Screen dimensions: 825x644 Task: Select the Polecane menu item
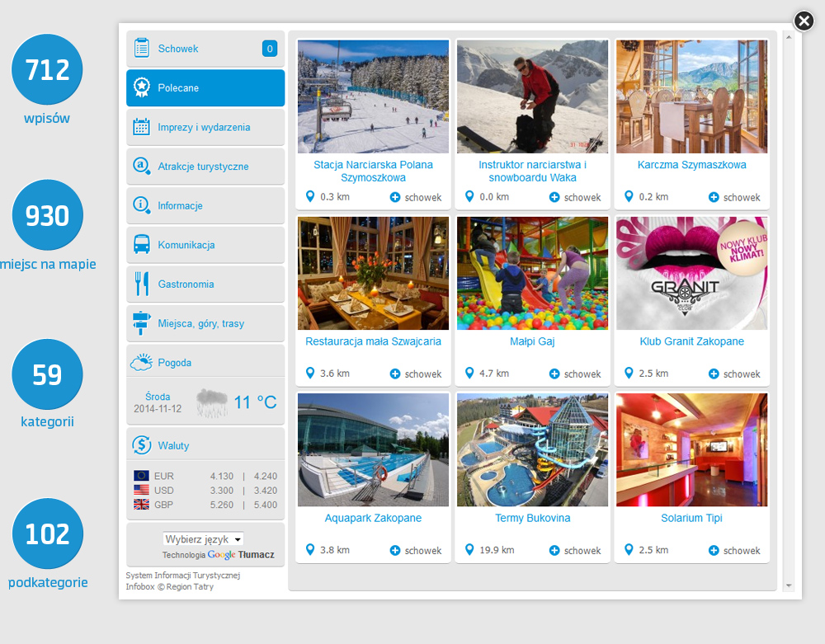205,88
